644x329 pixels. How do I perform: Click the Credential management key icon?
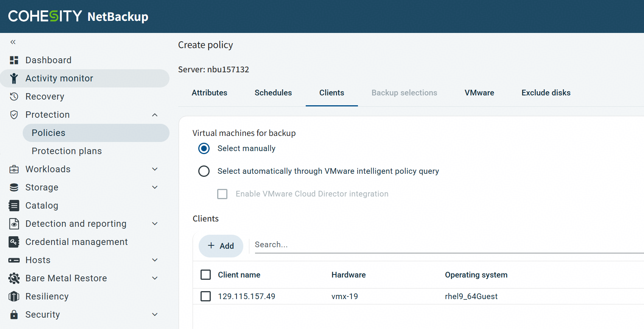click(x=14, y=242)
